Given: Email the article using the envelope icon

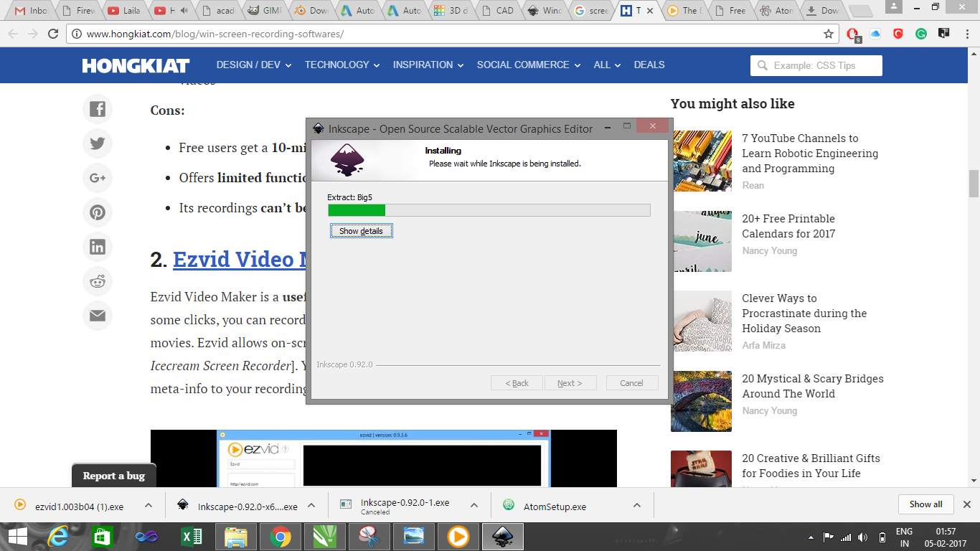Looking at the screenshot, I should (x=98, y=316).
